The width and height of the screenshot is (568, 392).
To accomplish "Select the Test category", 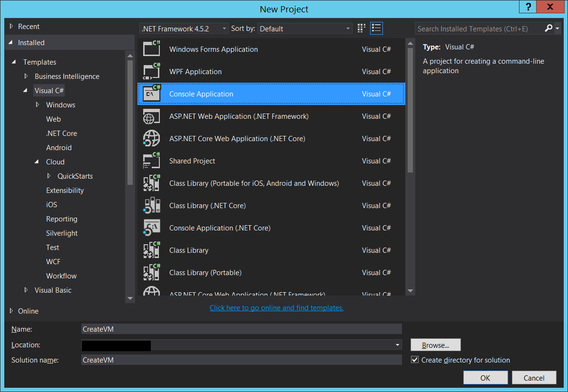I will (x=52, y=247).
